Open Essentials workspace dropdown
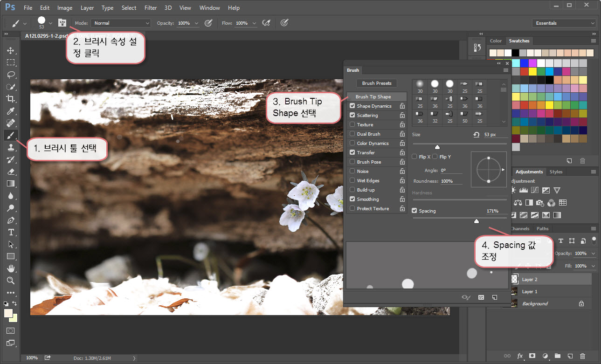 pos(564,23)
